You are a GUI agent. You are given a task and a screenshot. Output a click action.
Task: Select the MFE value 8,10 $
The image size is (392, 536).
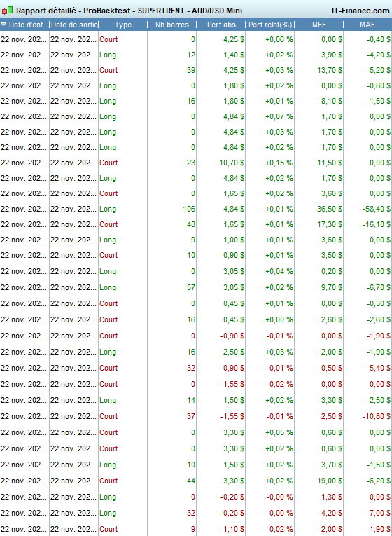(x=332, y=101)
